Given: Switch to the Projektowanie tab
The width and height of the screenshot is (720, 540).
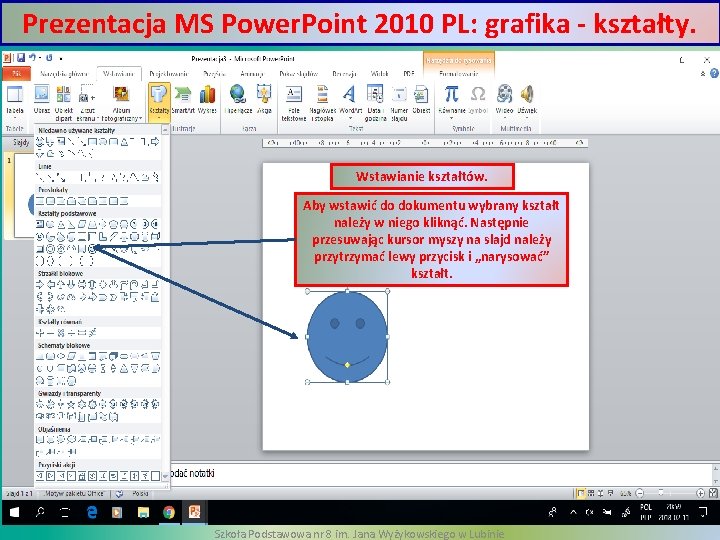Looking at the screenshot, I should click(x=169, y=73).
